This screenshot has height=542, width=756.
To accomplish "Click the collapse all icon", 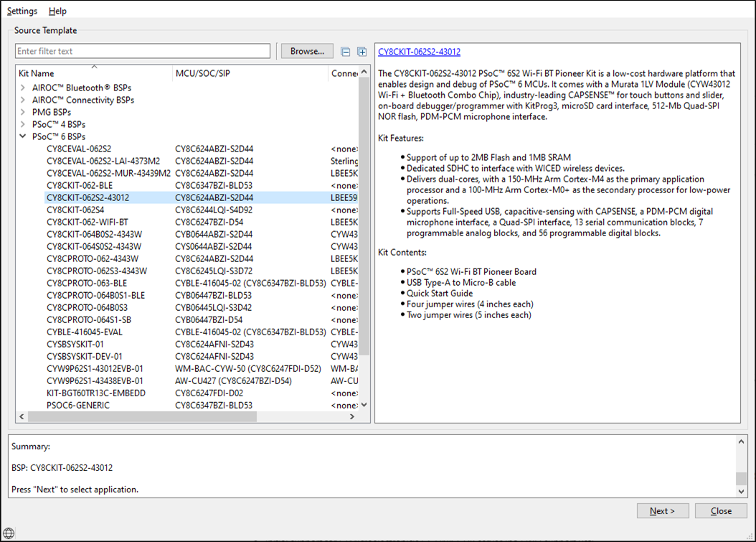I will (345, 52).
